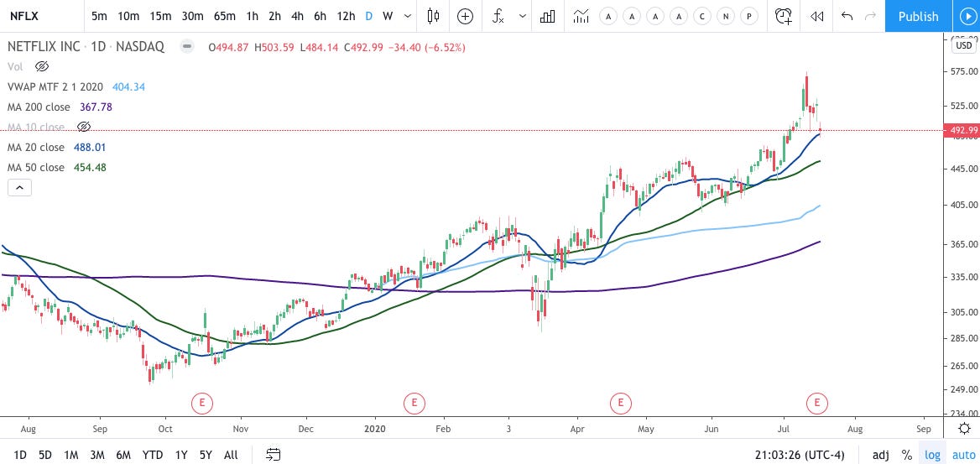Switch to the 4h interval

click(298, 16)
